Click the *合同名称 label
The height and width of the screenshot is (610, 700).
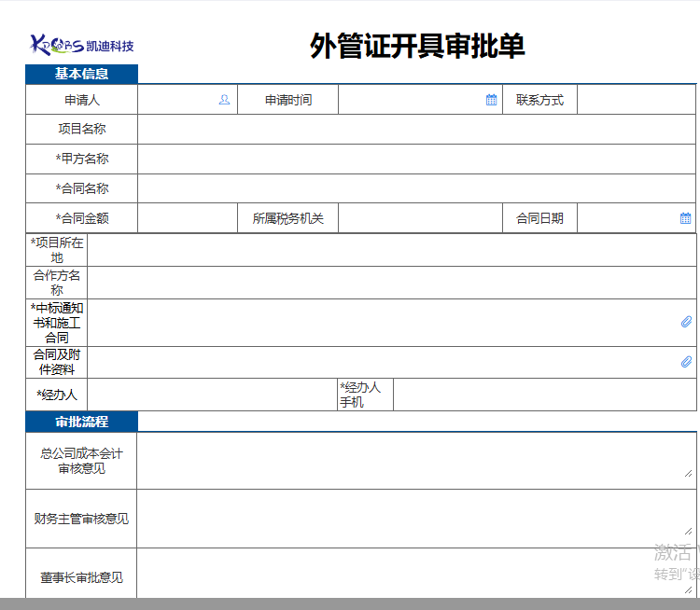(x=82, y=188)
